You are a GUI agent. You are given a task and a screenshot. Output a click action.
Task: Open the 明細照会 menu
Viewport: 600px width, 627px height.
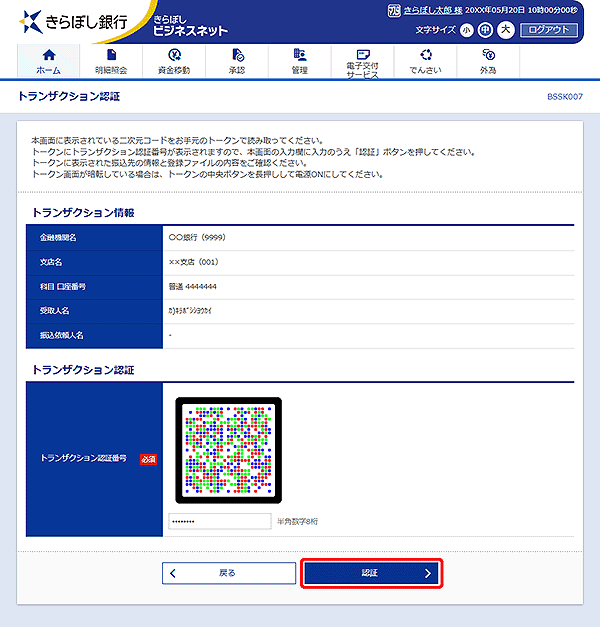[x=111, y=61]
